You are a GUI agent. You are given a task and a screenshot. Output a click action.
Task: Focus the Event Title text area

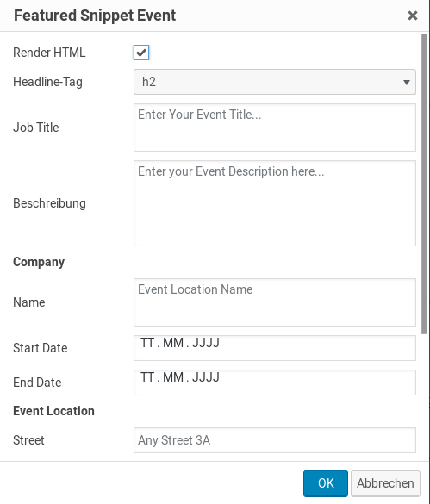(x=275, y=128)
